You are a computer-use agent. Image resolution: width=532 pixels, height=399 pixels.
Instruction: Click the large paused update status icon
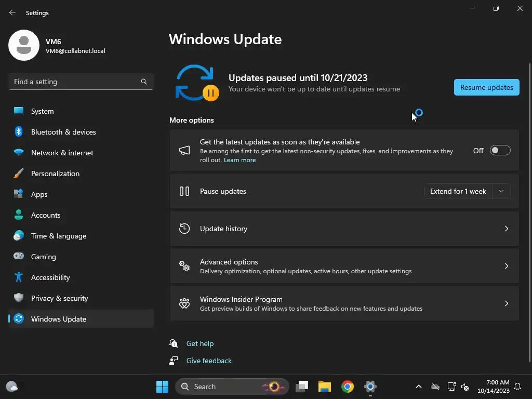[197, 83]
